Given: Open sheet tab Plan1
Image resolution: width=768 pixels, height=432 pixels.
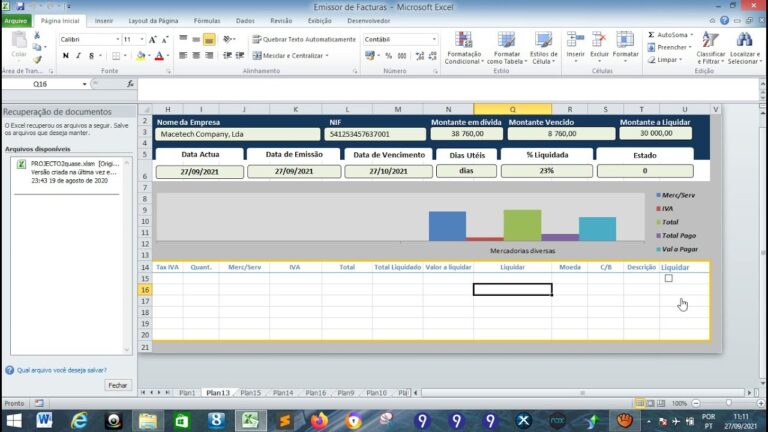Looking at the screenshot, I should 187,393.
